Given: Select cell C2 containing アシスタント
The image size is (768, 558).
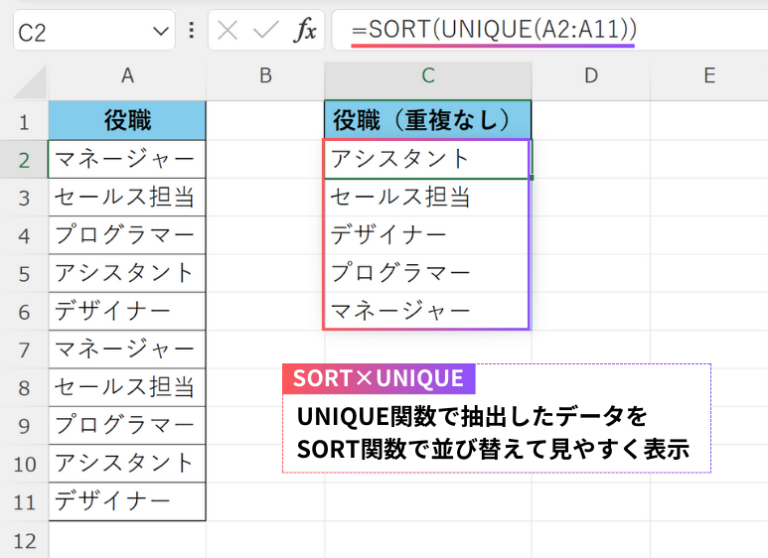Looking at the screenshot, I should point(428,159).
